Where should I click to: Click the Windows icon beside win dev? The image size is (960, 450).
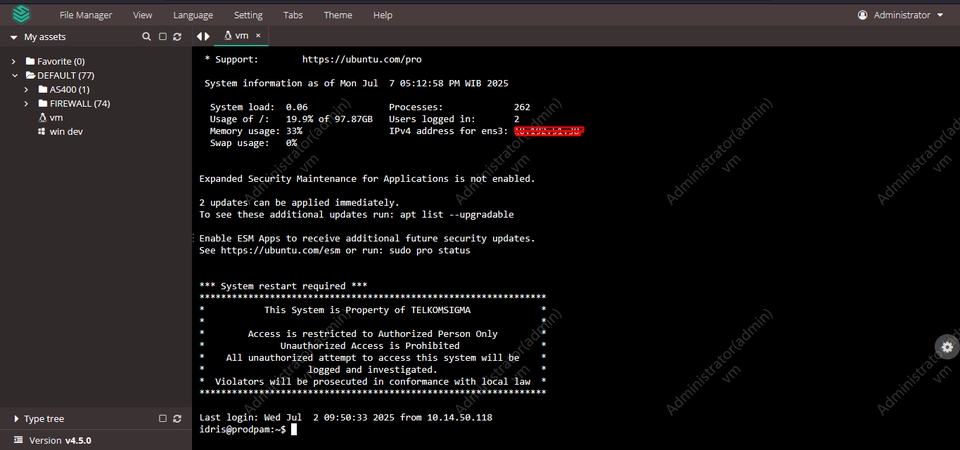pyautogui.click(x=42, y=132)
